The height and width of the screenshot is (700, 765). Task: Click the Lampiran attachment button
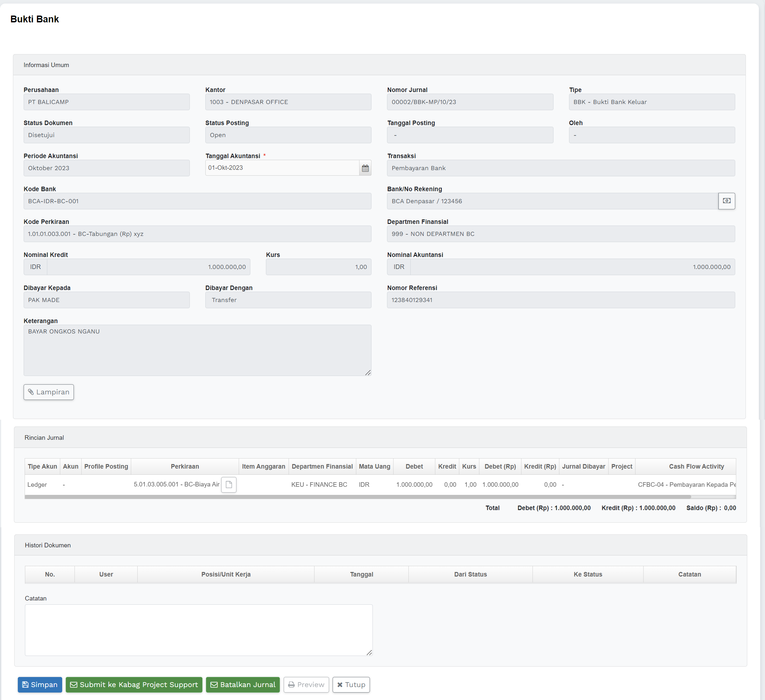click(x=49, y=392)
